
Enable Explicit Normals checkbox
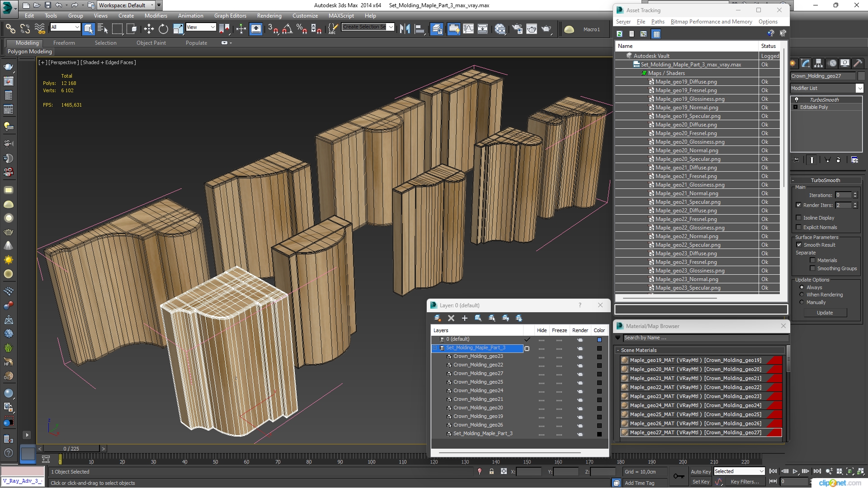pyautogui.click(x=798, y=227)
